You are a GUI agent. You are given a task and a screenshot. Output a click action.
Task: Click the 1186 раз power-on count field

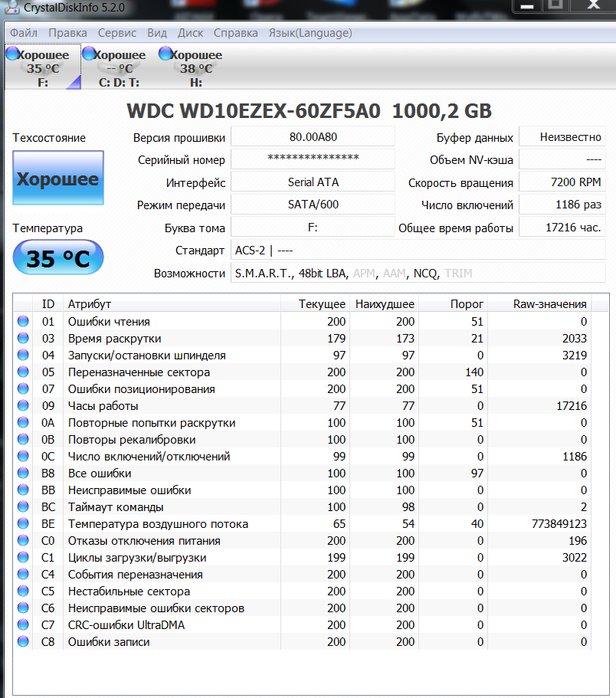(x=562, y=205)
